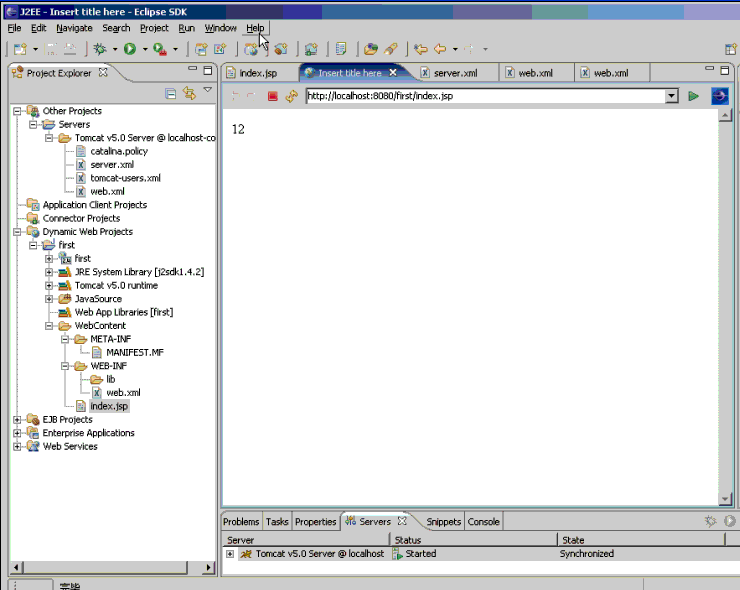The width and height of the screenshot is (740, 590).
Task: Switch to the Console tab
Action: coord(483,522)
